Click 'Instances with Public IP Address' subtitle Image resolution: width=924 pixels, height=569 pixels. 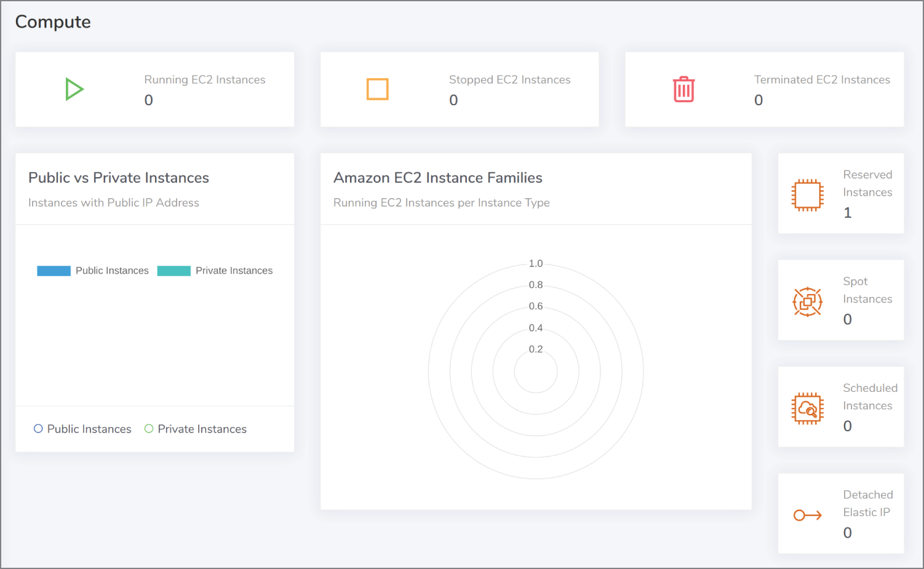tap(114, 203)
